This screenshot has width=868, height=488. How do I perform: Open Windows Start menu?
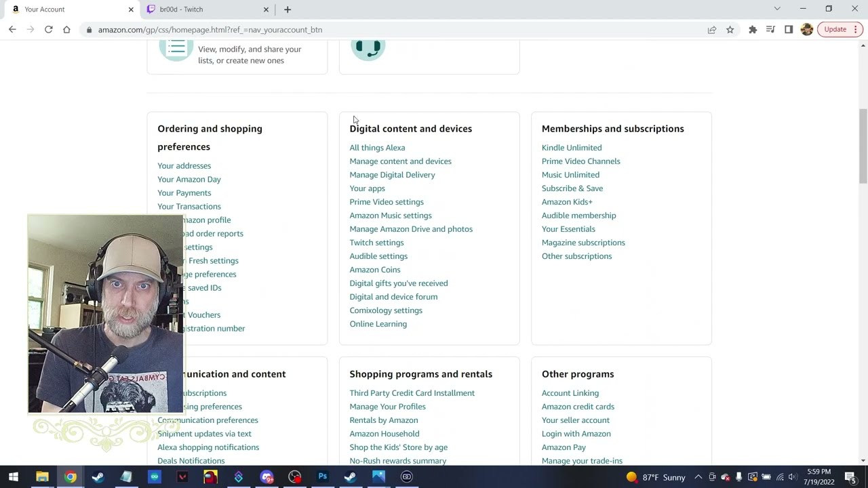[x=14, y=476]
